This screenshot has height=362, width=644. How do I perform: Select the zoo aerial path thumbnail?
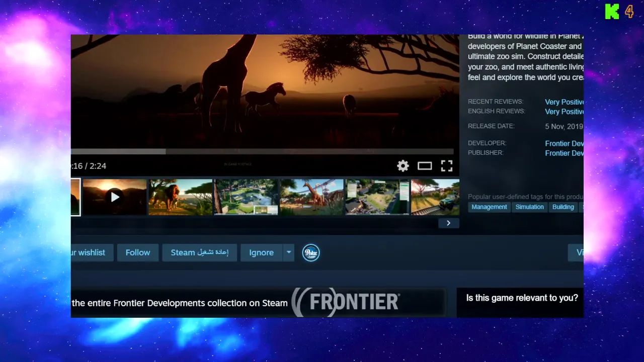[x=246, y=197]
